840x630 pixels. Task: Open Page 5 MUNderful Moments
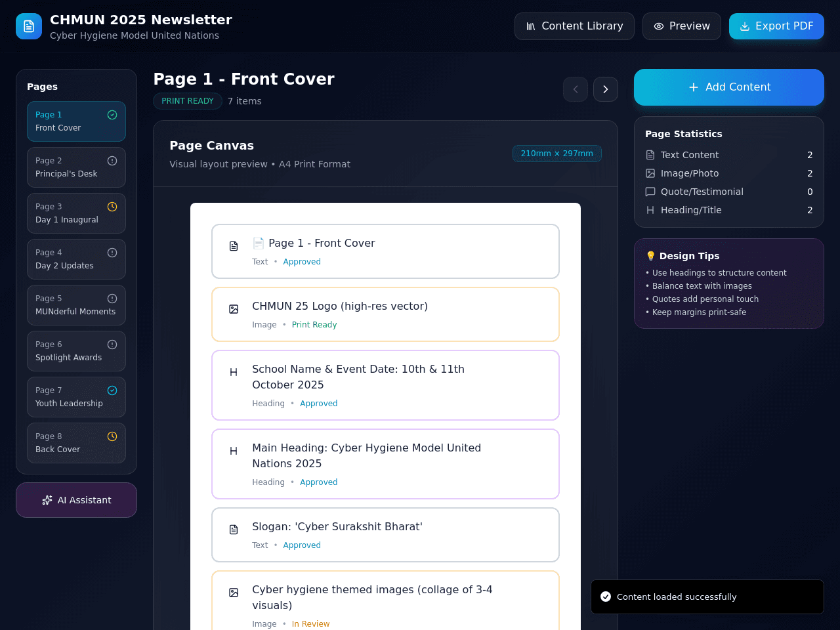[x=76, y=305]
